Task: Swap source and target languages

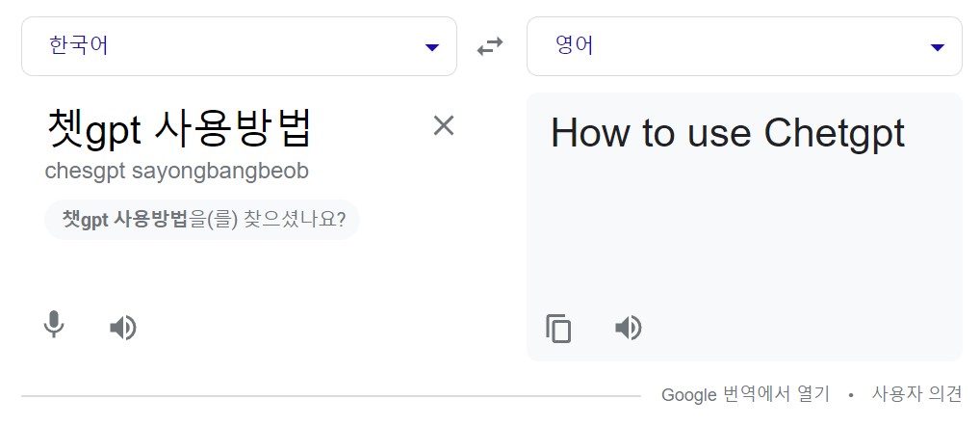Action: click(490, 46)
